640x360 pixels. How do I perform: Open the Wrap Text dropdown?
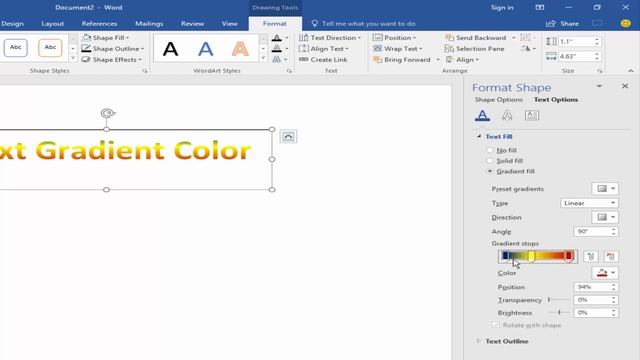(398, 49)
